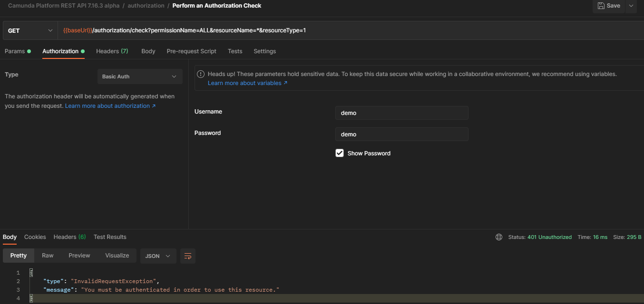Open the authorization breadcrumb link
This screenshot has width=644, height=304.
pos(146,5)
